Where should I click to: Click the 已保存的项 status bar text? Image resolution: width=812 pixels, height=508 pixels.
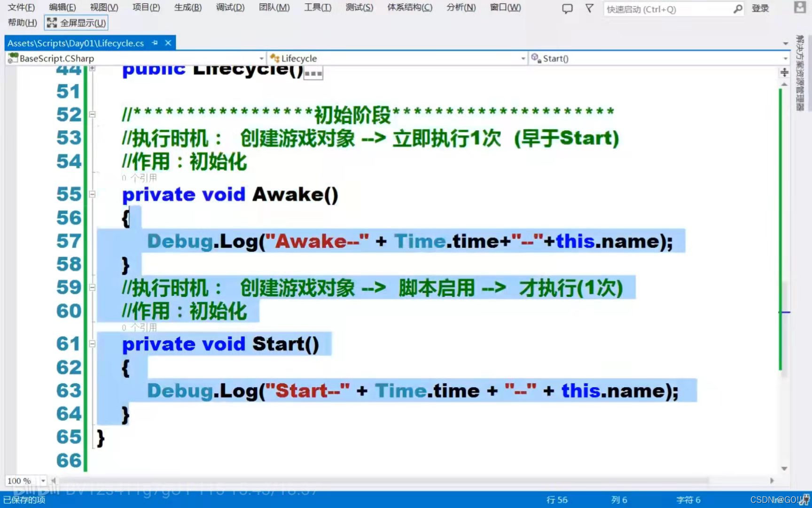[x=24, y=500]
